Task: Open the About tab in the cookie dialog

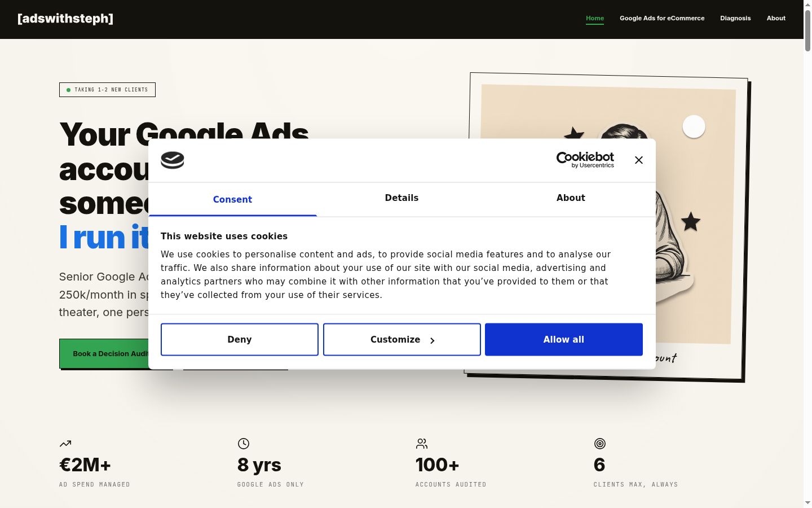Action: pos(571,198)
